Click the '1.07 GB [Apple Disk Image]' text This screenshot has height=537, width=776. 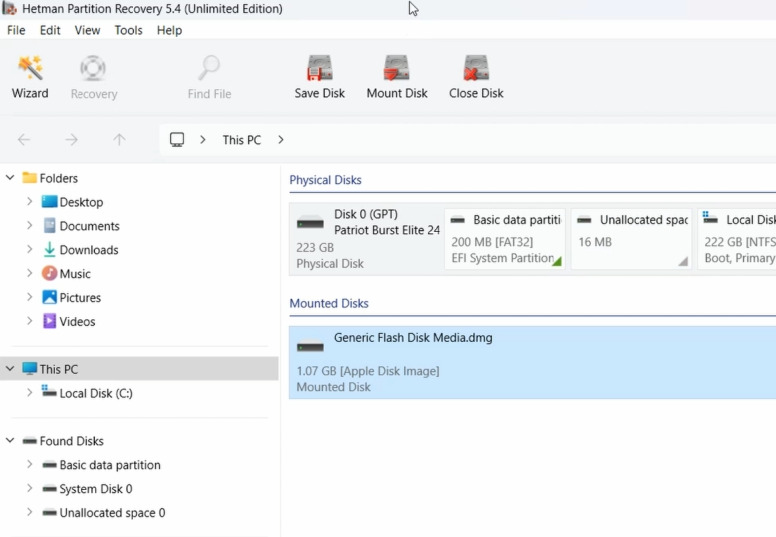[x=368, y=371]
